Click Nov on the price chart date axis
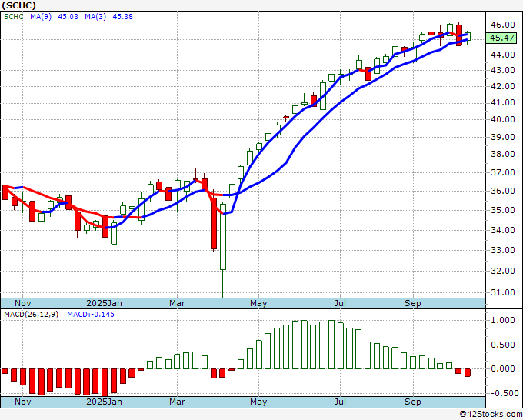 pos(23,303)
